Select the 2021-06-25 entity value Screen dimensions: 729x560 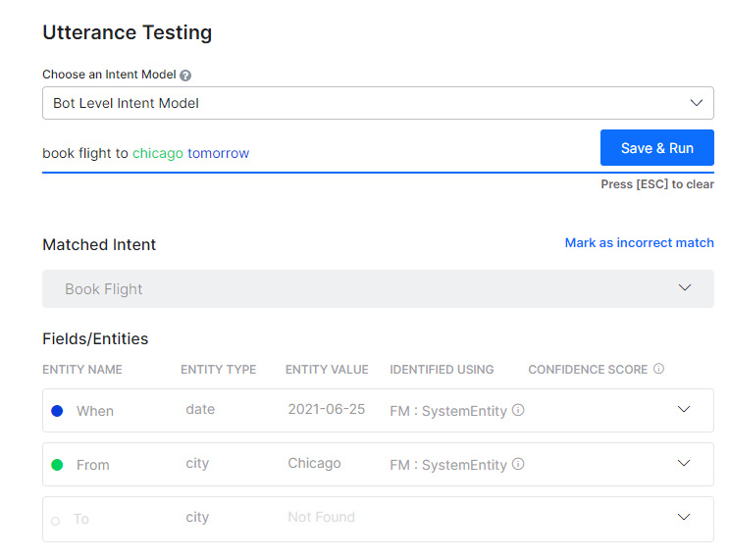(326, 409)
